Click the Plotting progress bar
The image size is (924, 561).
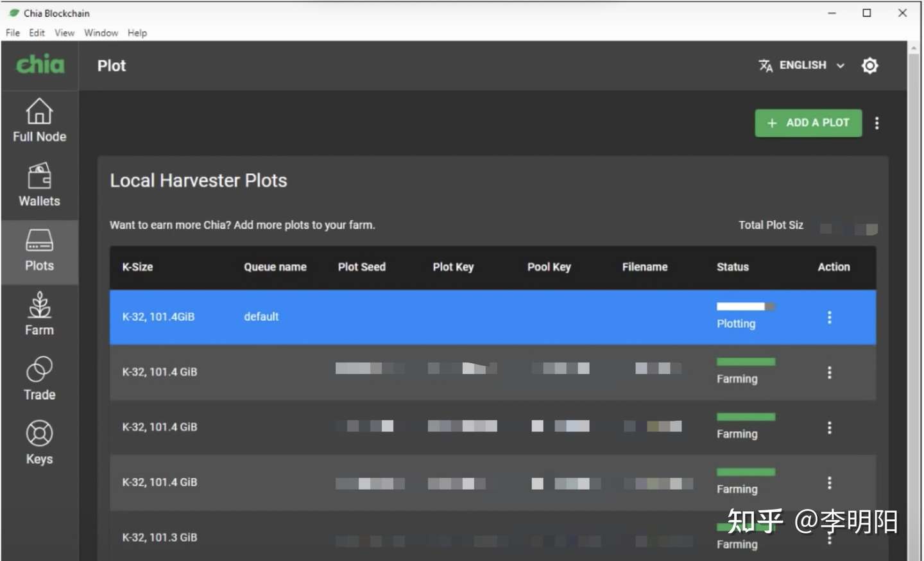[746, 306]
